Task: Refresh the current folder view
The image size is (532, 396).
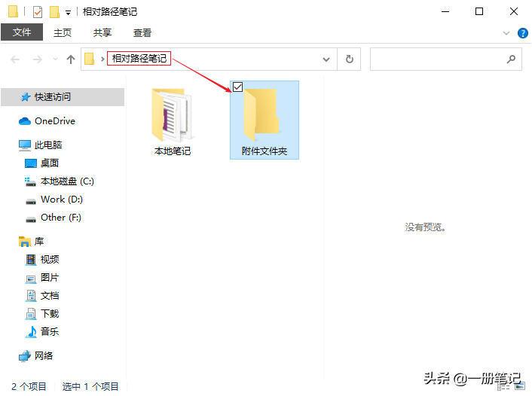Action: pyautogui.click(x=349, y=59)
